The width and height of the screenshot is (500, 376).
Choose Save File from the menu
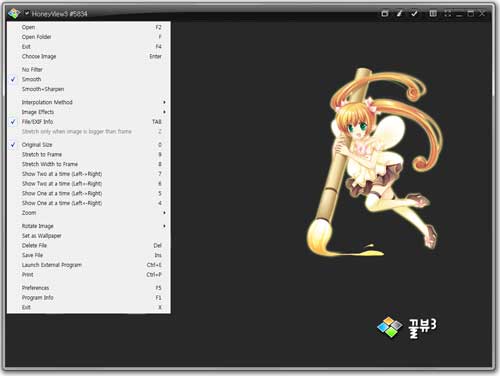click(89, 255)
